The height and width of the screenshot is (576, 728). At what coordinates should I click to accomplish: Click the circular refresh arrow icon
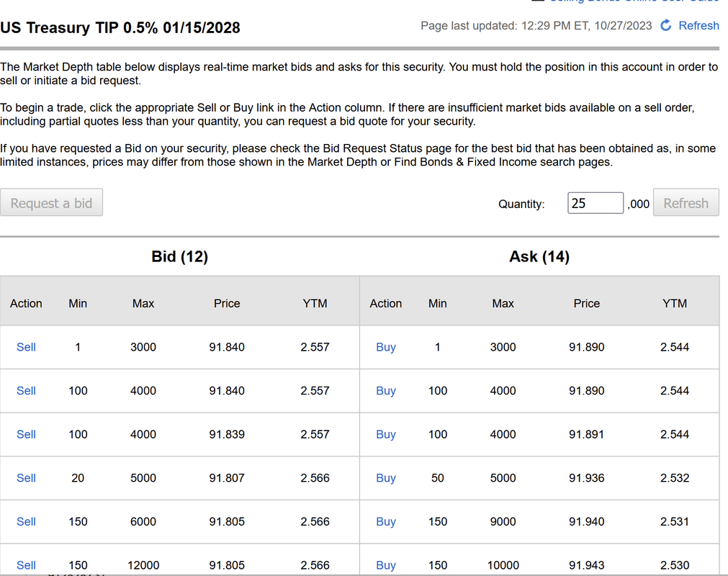click(666, 25)
